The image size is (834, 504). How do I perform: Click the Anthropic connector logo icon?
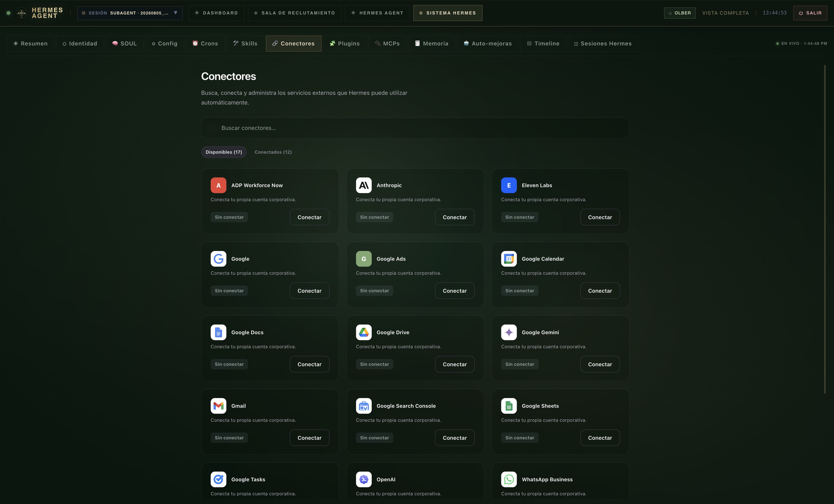coord(363,185)
